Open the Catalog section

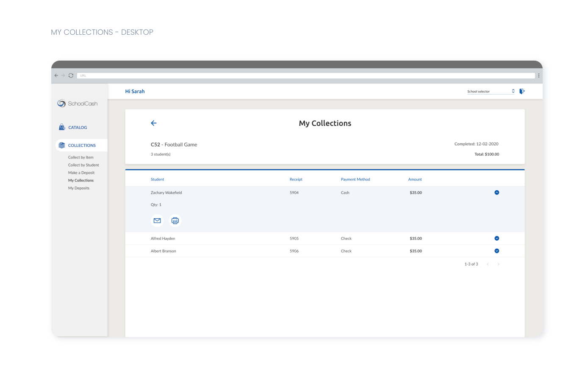click(73, 127)
